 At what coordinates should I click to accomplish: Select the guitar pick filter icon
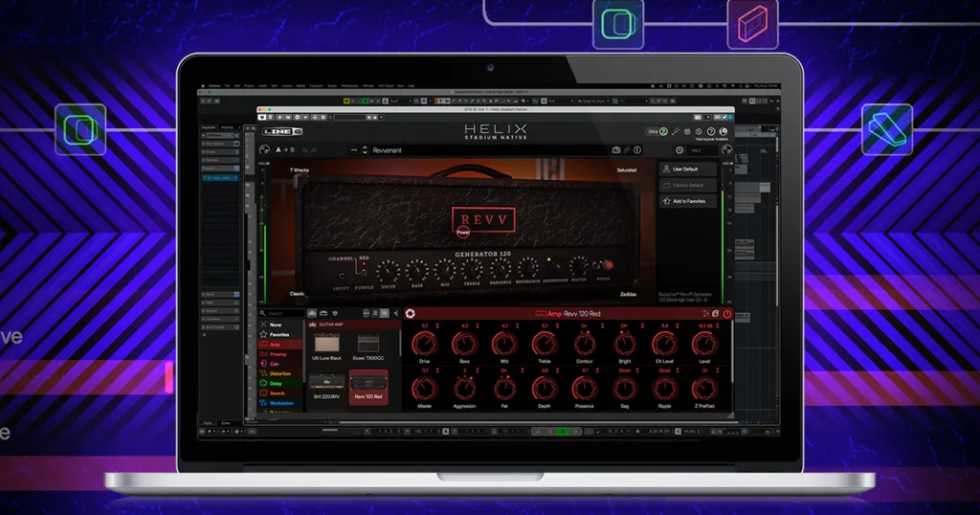point(335,313)
